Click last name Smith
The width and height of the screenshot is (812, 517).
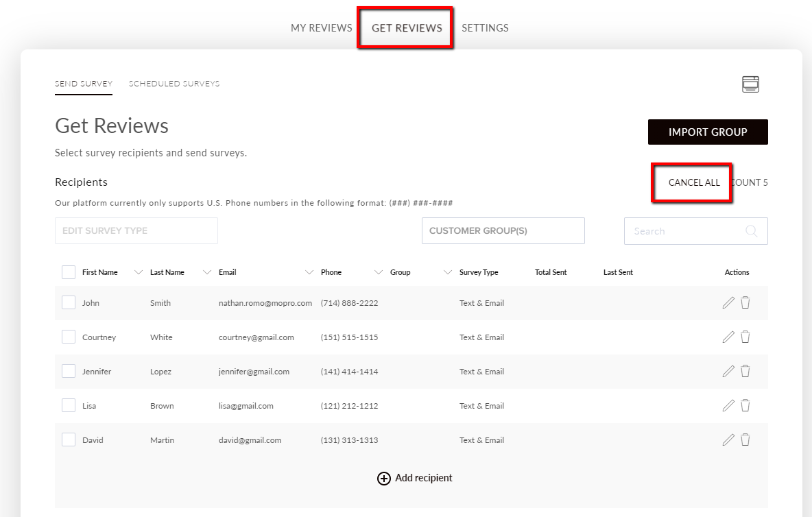(x=160, y=303)
